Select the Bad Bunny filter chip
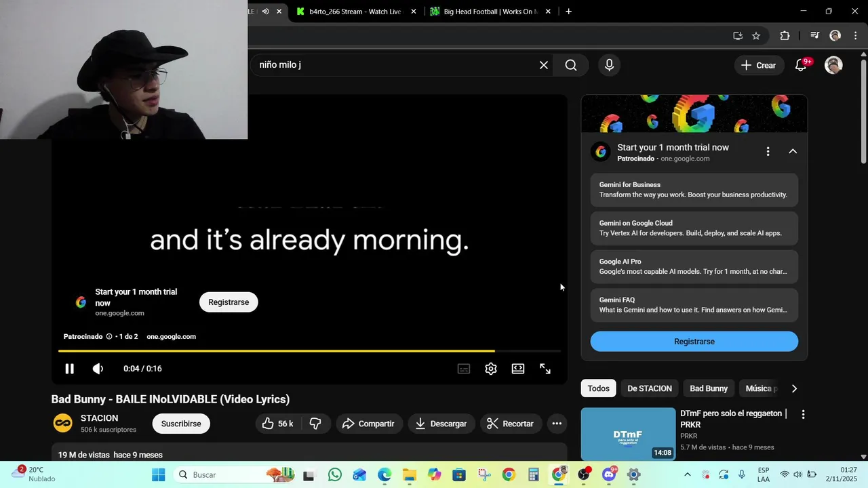868x488 pixels. (x=709, y=388)
